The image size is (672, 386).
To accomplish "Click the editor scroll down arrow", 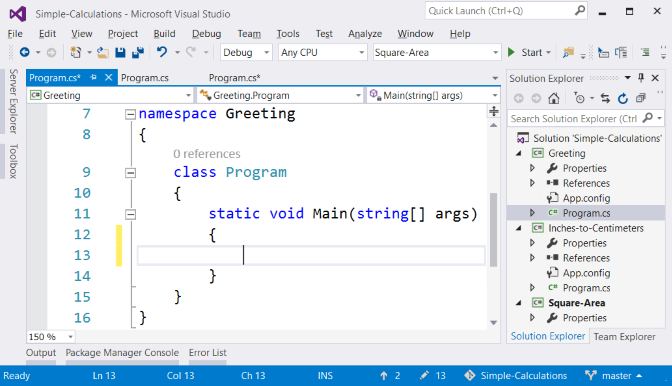I will [x=493, y=323].
